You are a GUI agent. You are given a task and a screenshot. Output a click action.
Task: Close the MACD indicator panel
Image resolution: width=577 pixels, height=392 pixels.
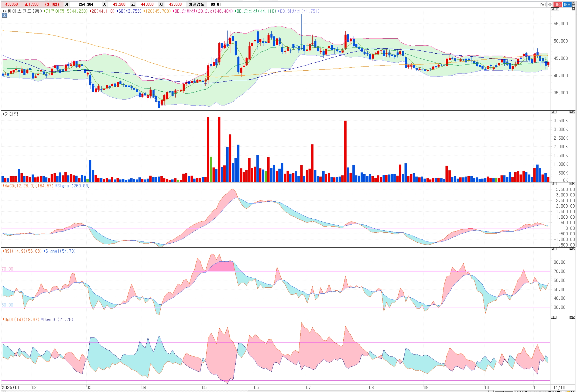(574, 184)
